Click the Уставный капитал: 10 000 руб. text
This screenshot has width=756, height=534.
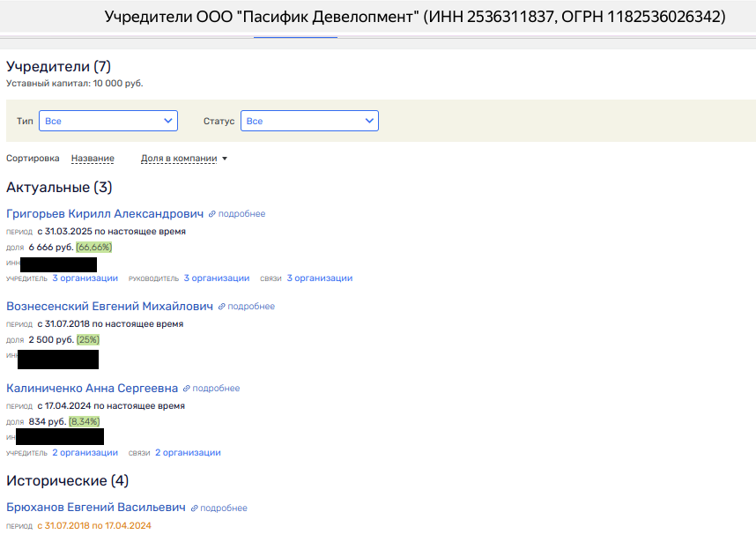(75, 84)
